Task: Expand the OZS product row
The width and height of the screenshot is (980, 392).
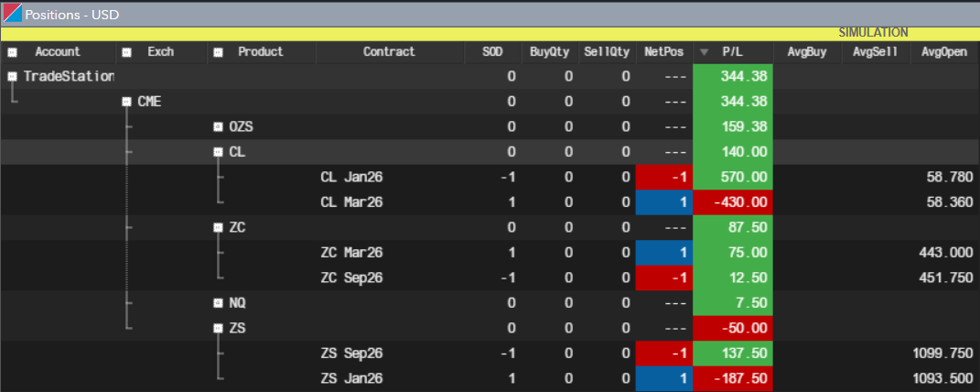Action: (218, 126)
